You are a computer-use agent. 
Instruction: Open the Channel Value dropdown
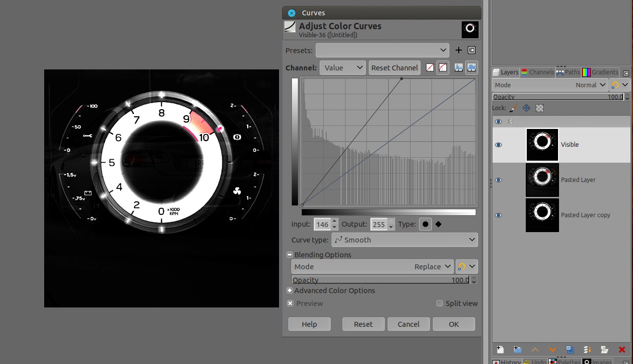point(343,68)
